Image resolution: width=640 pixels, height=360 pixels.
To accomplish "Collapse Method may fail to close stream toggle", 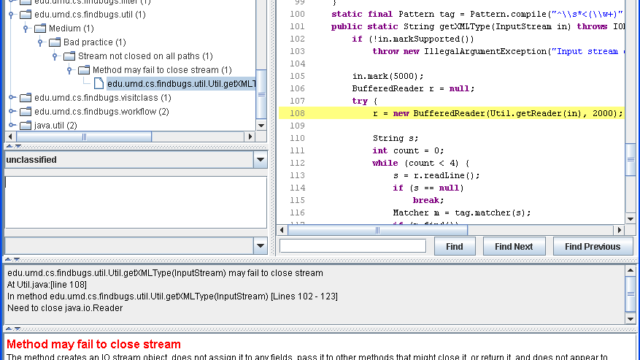I will point(70,70).
